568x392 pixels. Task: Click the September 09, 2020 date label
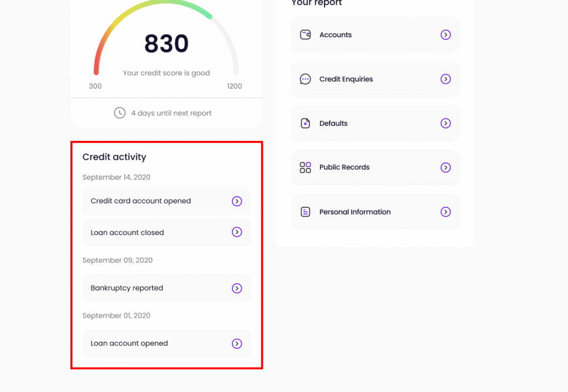pos(117,260)
